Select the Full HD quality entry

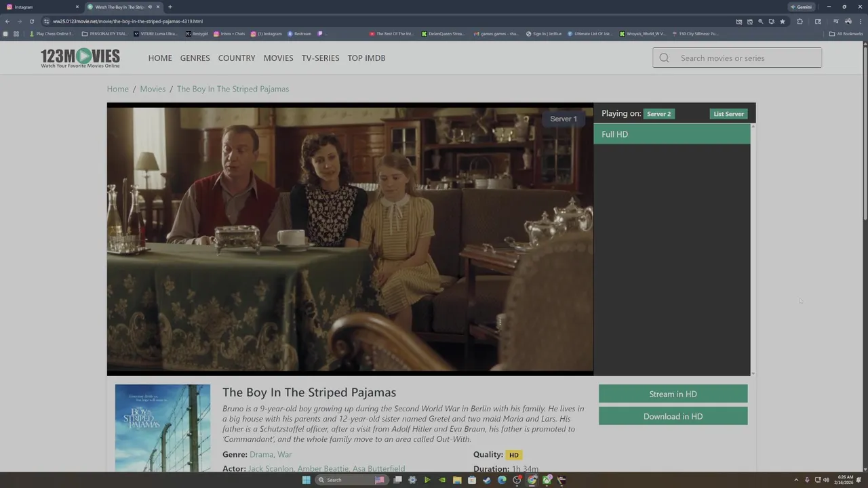point(672,134)
